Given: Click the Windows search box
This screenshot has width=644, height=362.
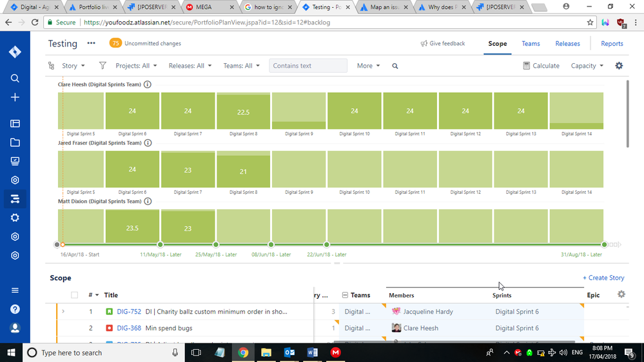Looking at the screenshot, I should pos(104,352).
